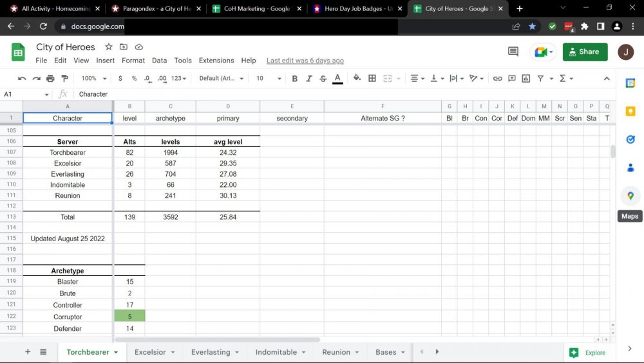
Task: Switch to the Everlasting sheet tab
Action: (210, 352)
